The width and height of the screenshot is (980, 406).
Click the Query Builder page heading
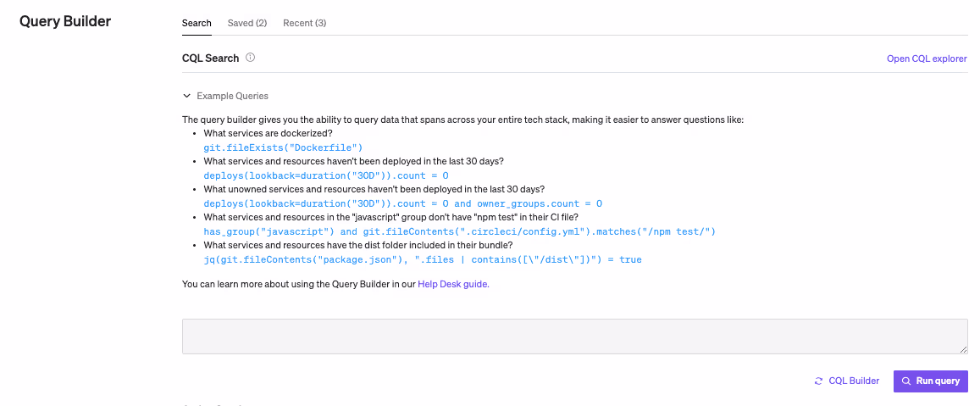[65, 21]
